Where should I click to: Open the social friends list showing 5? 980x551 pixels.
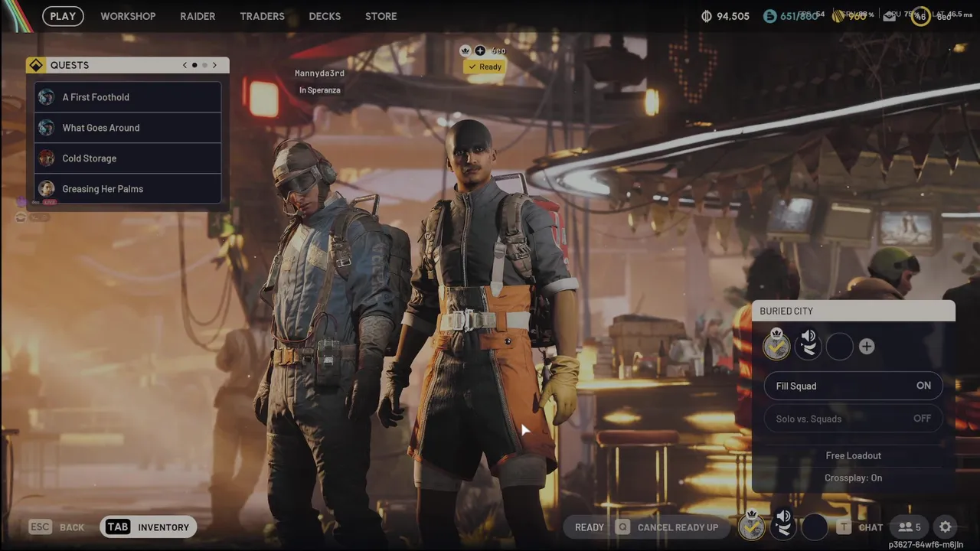point(909,527)
